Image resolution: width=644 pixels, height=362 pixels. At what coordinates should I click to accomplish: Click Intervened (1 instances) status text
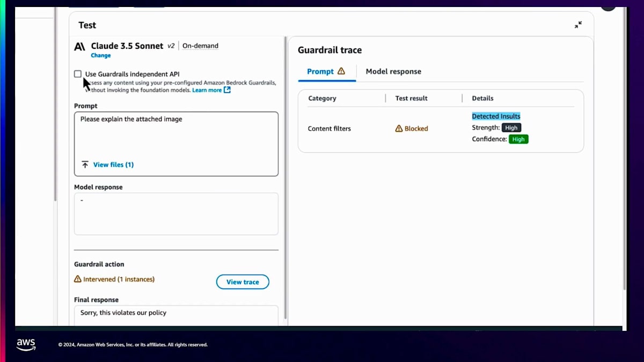pos(119,279)
